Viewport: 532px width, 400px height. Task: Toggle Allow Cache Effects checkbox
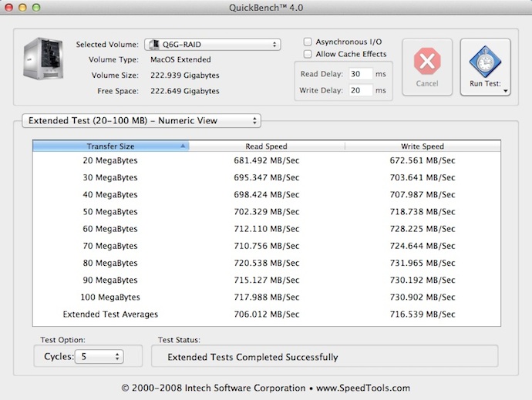[x=308, y=54]
